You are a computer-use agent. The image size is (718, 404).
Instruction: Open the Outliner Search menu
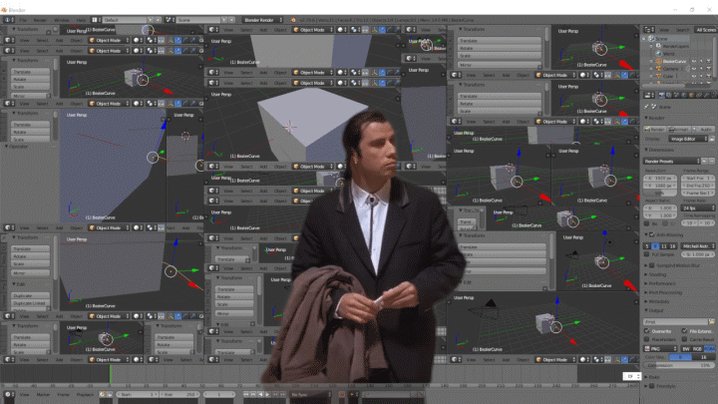point(682,29)
